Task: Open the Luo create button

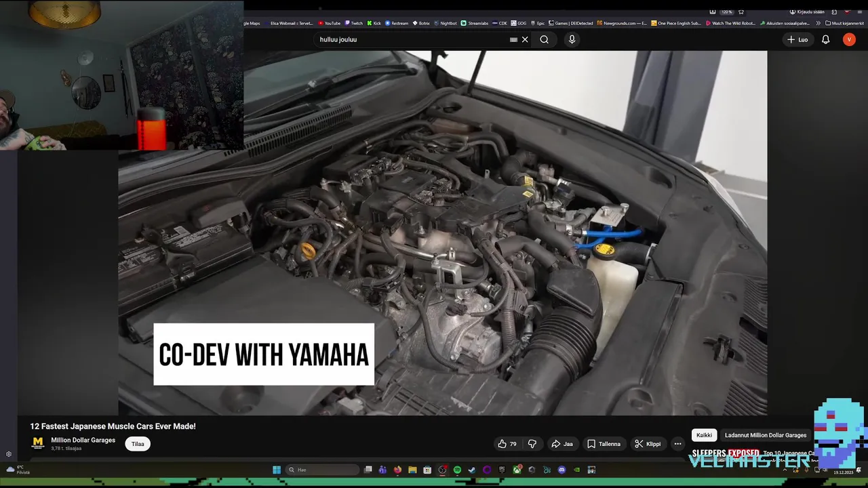Action: (x=797, y=39)
